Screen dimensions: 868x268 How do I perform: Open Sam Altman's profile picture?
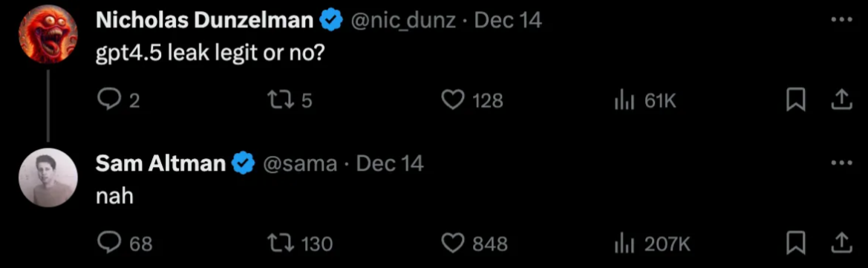point(48,177)
